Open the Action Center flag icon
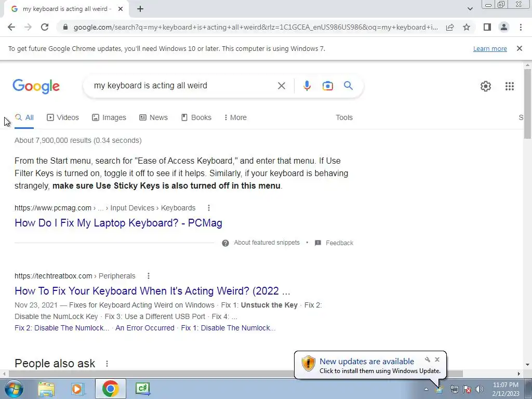Viewport: 532px width, 399px height. point(467,389)
